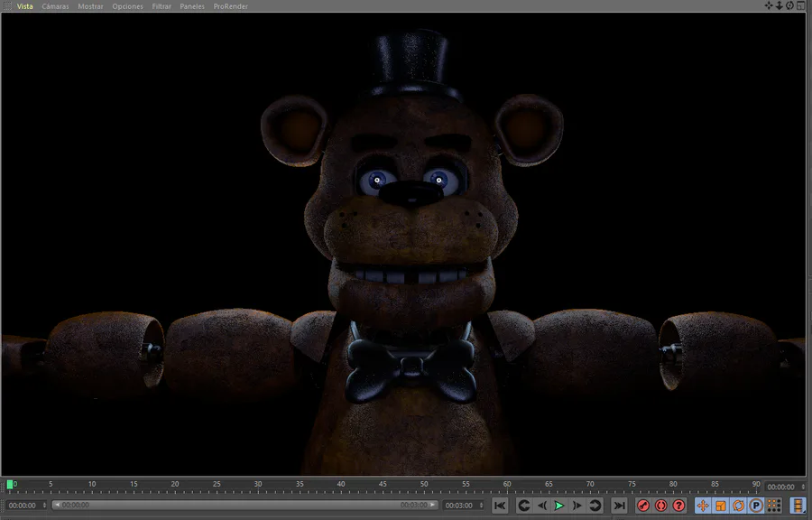Open the ProRender menu
Screen dimensions: 812x520
click(230, 6)
